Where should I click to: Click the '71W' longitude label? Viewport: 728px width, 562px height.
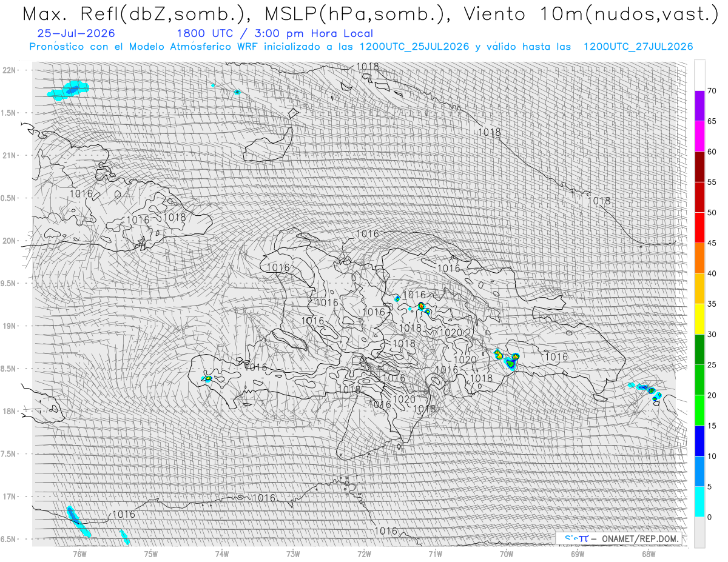click(x=435, y=554)
